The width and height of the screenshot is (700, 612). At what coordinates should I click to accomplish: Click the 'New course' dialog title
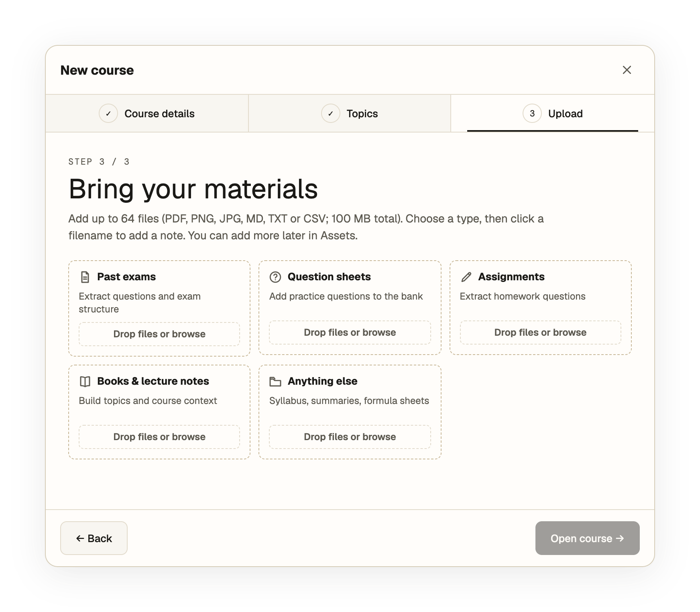point(97,70)
